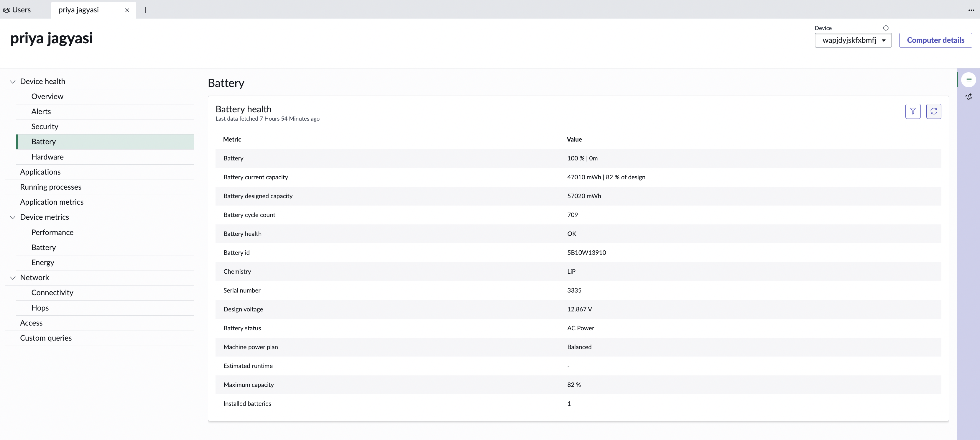Refresh battery health data
Viewport: 980px width, 440px height.
(934, 111)
